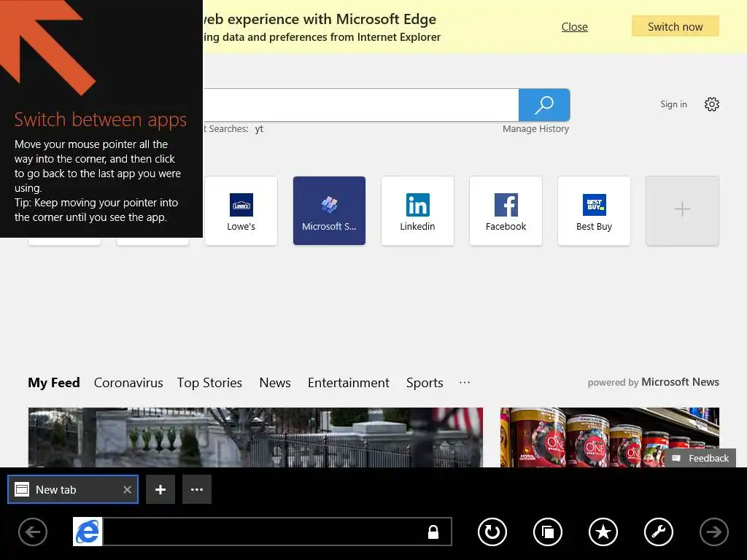Click the blue search magnifier button
Screen dimensions: 747x560
coord(544,105)
